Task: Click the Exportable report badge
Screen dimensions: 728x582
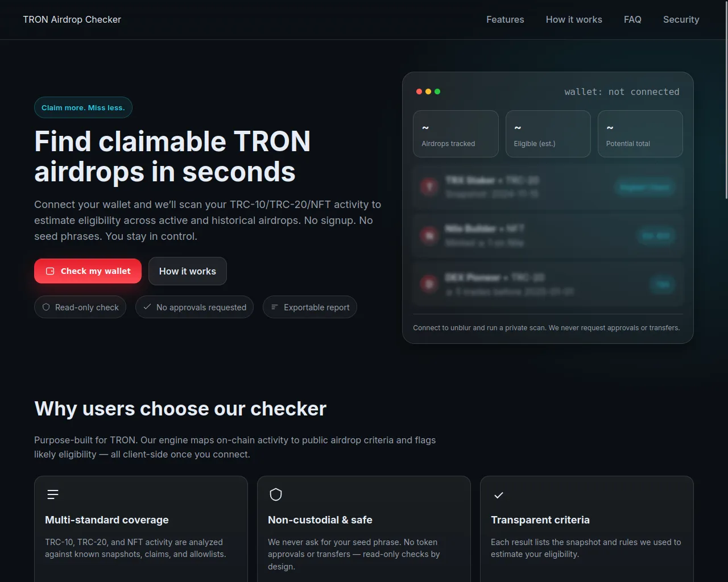Action: 310,307
